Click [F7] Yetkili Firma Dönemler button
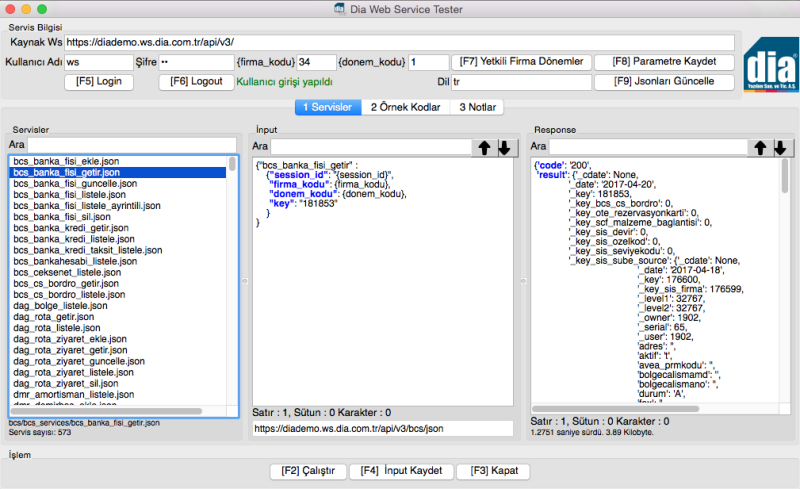The height and width of the screenshot is (489, 800). 519,62
